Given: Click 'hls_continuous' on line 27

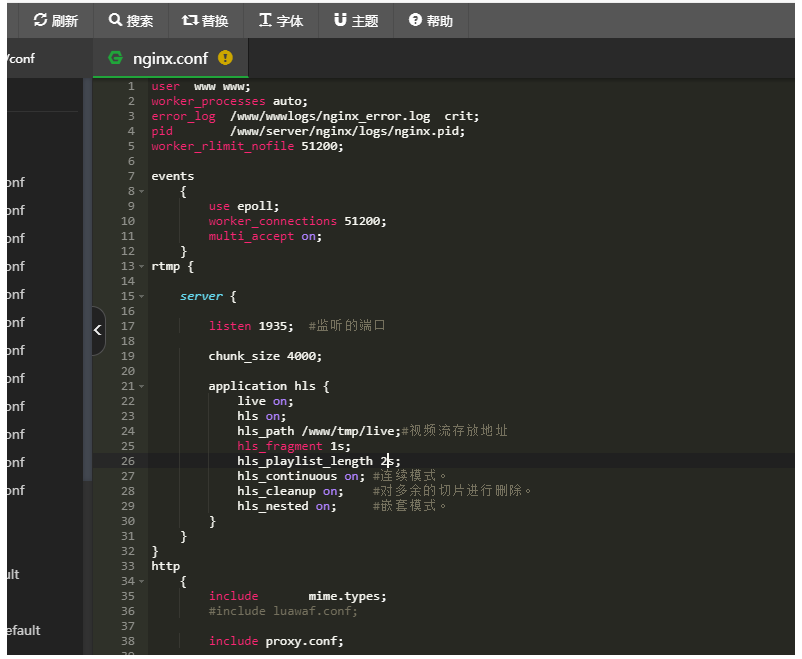Looking at the screenshot, I should click(x=287, y=476).
